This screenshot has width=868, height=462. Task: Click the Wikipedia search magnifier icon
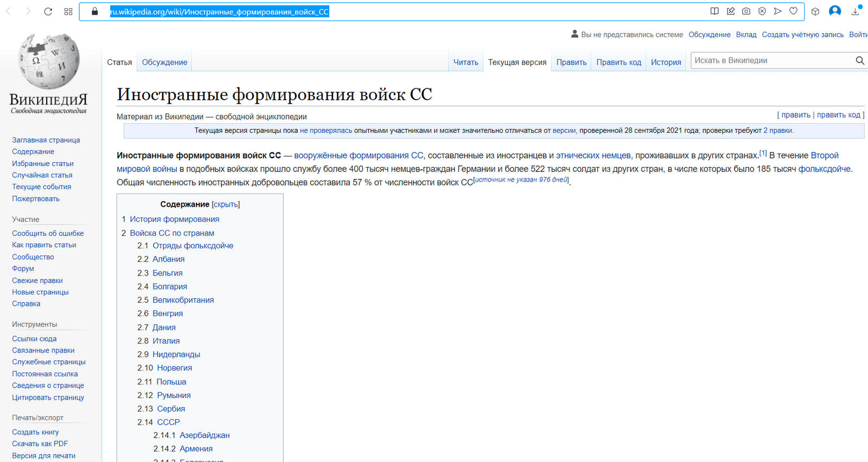click(859, 61)
